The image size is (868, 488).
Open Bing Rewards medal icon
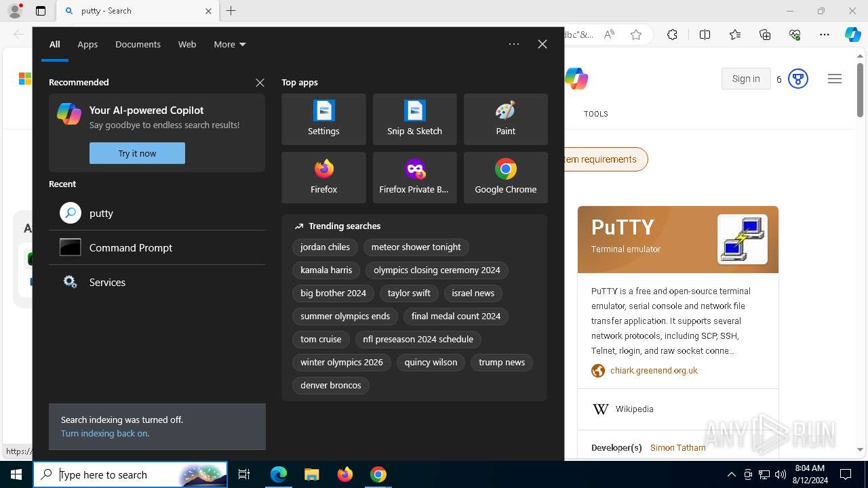click(x=798, y=79)
